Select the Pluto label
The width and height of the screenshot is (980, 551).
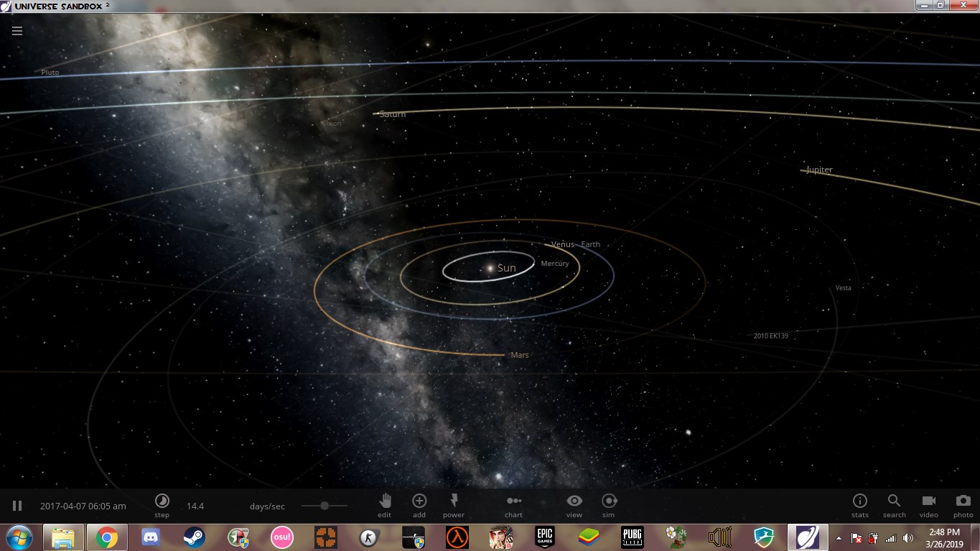50,73
